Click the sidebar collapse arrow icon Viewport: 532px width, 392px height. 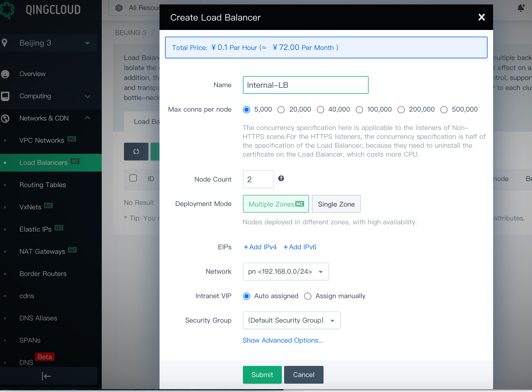click(x=46, y=376)
